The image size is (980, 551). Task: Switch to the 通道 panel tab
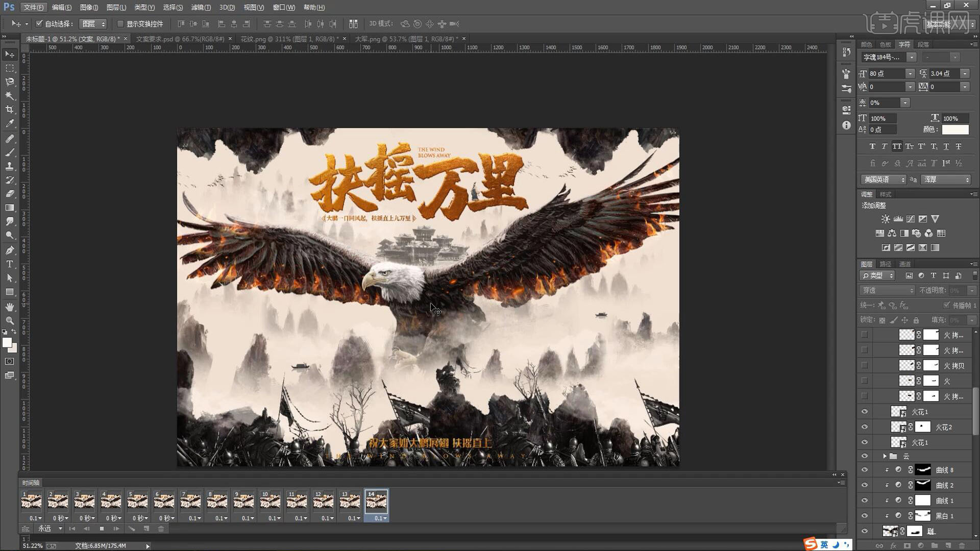tap(905, 264)
